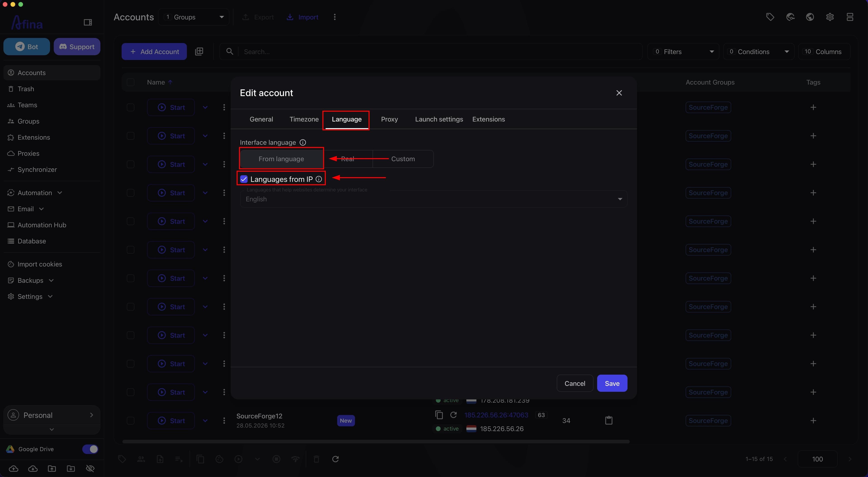Click Add Account button
The width and height of the screenshot is (868, 477).
click(x=154, y=52)
